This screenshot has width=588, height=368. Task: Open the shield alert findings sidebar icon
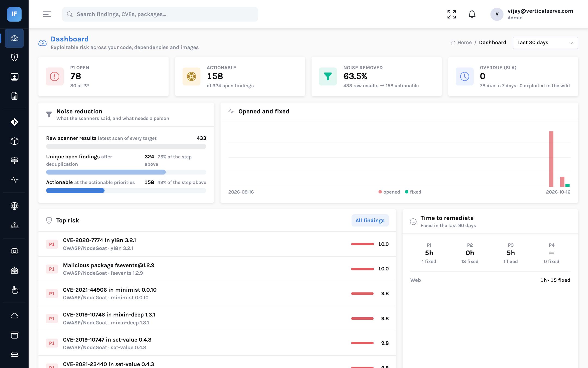click(14, 58)
